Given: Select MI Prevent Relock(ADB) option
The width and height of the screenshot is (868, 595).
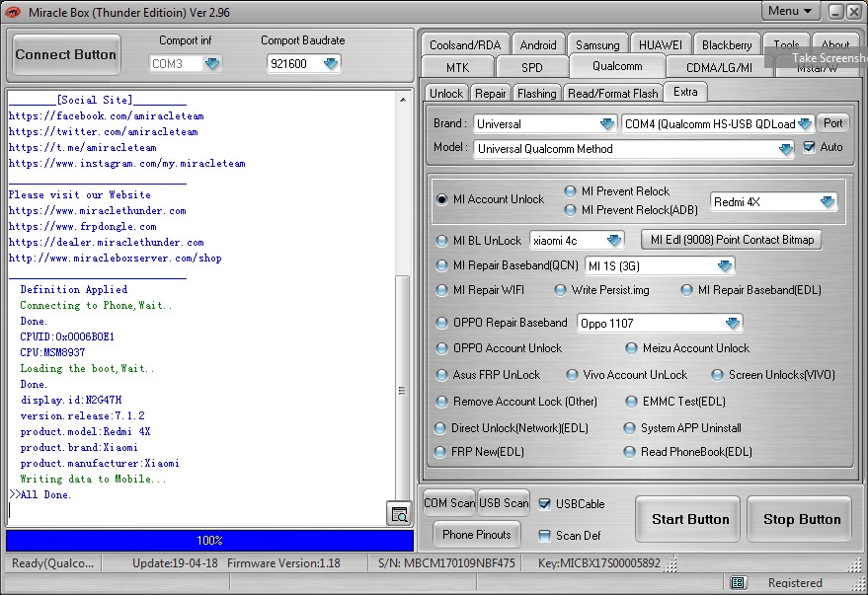Looking at the screenshot, I should pyautogui.click(x=570, y=210).
